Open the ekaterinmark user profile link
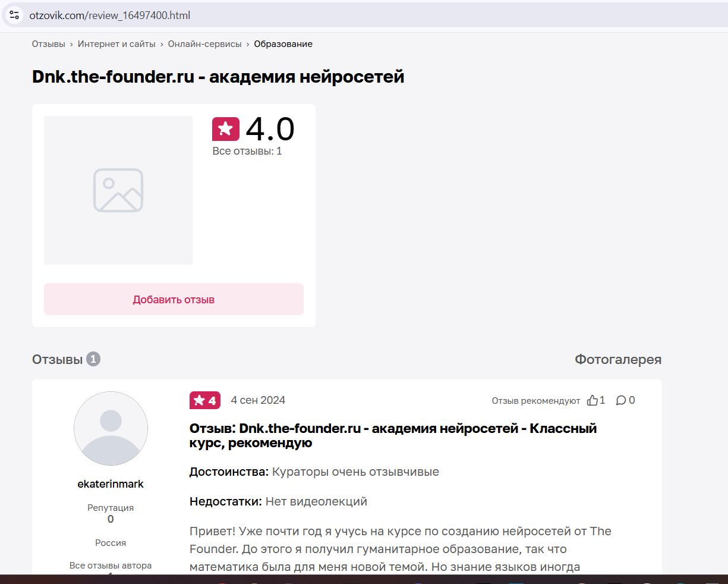 pos(111,484)
